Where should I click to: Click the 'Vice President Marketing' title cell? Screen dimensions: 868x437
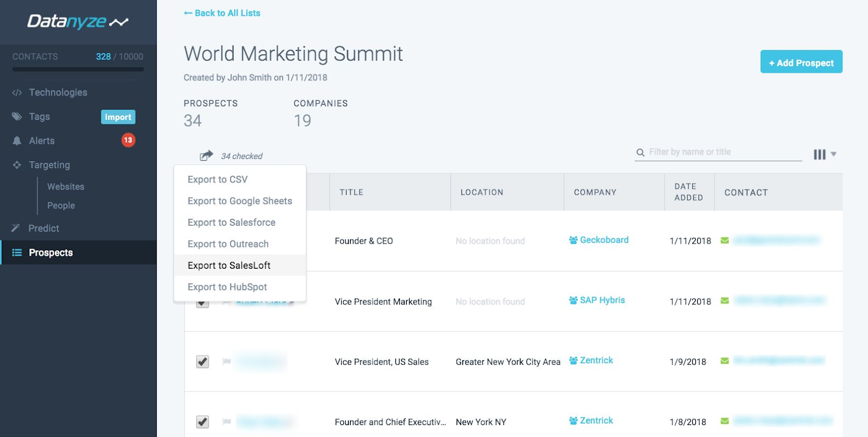coord(383,302)
